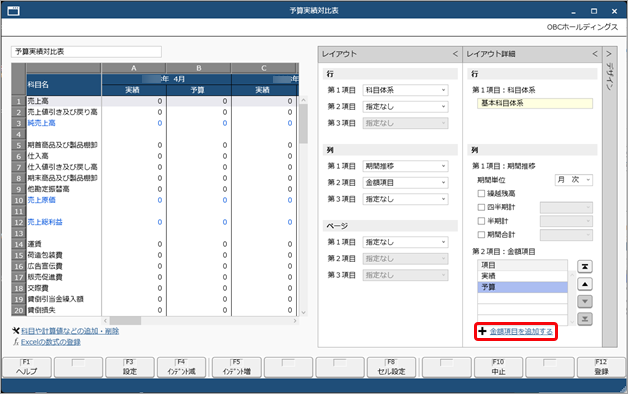Click the F8 セル設定 function key
The height and width of the screenshot is (394, 628).
(x=391, y=367)
